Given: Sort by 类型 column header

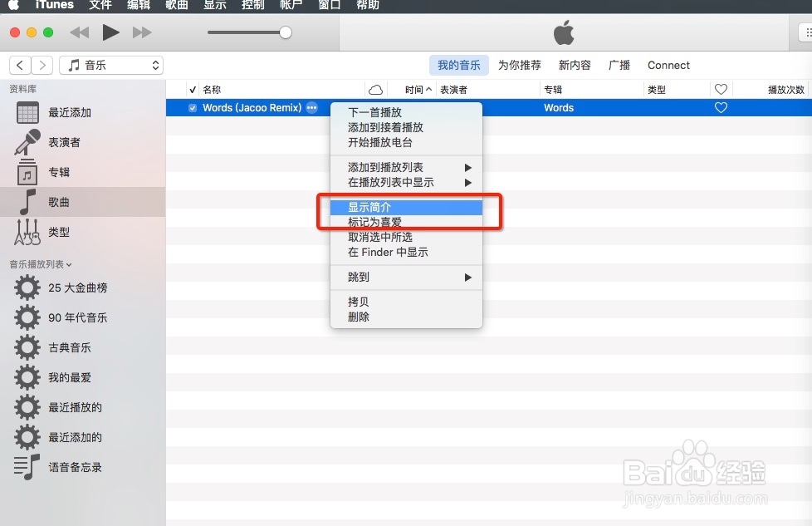Looking at the screenshot, I should point(677,90).
